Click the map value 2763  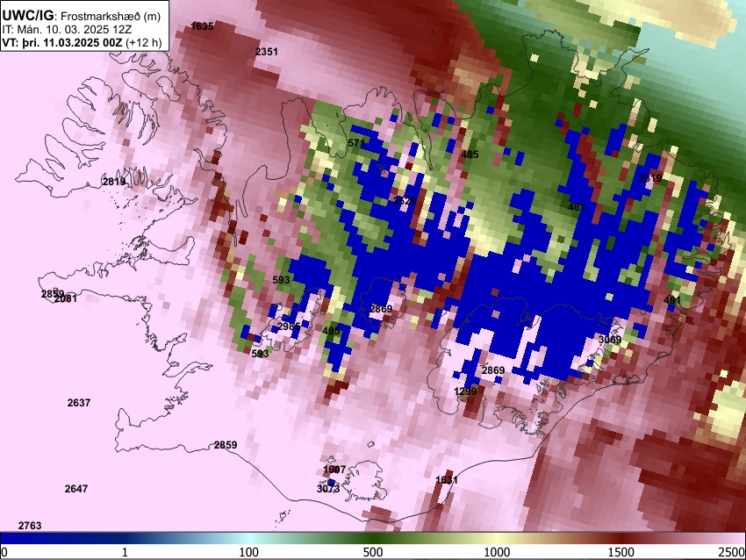[30, 526]
